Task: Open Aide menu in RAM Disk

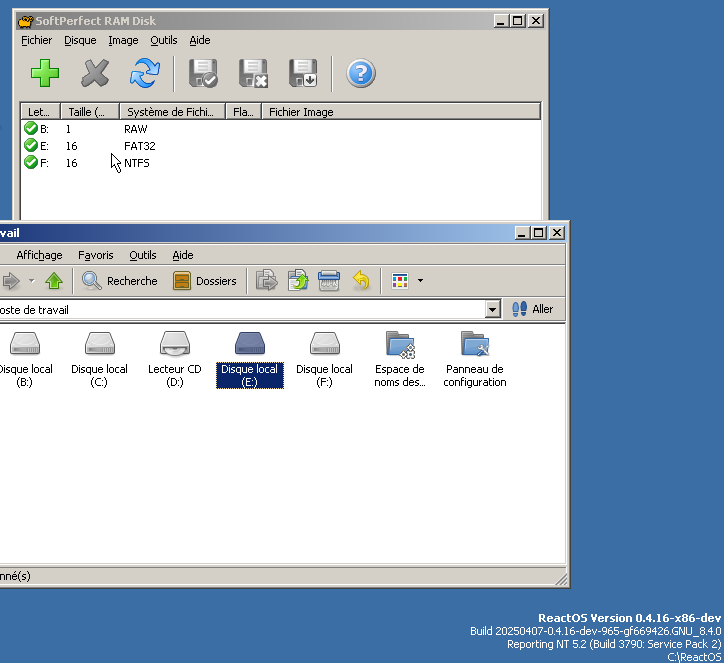Action: pos(200,41)
